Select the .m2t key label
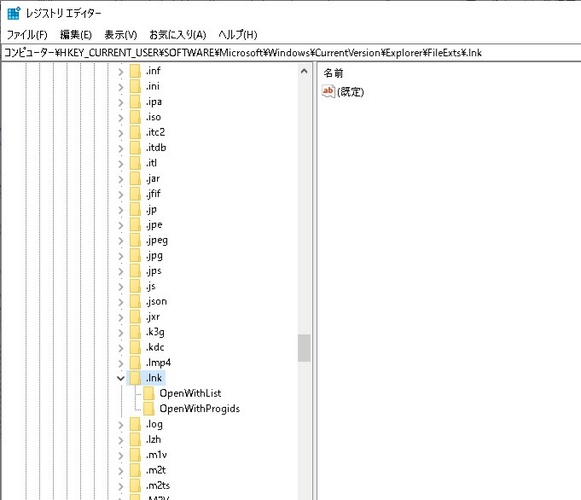 pyautogui.click(x=156, y=470)
